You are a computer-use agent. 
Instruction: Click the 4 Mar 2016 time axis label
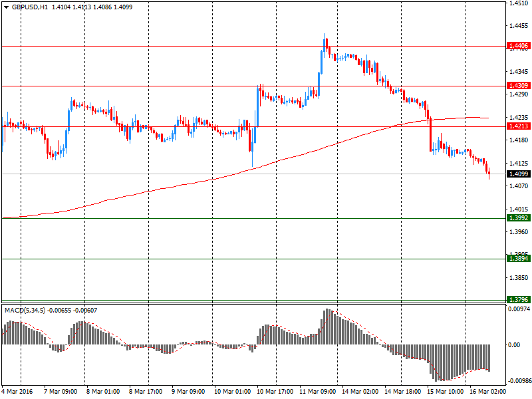[x=17, y=392]
